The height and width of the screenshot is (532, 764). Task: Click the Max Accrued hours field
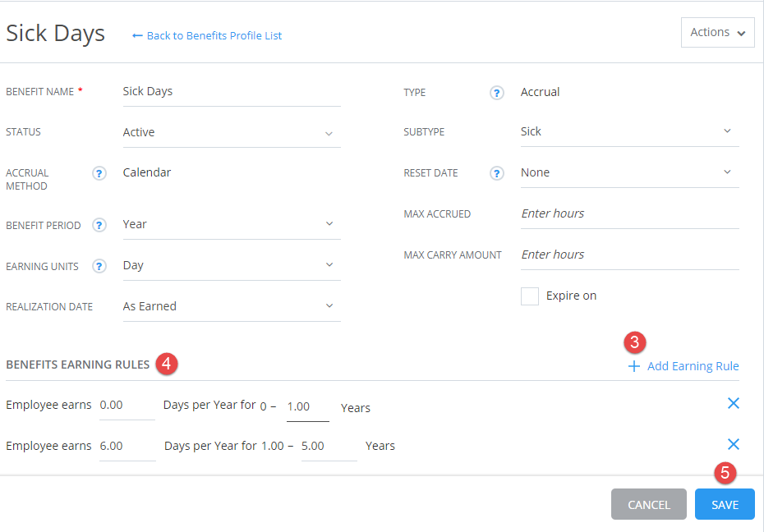click(x=629, y=213)
